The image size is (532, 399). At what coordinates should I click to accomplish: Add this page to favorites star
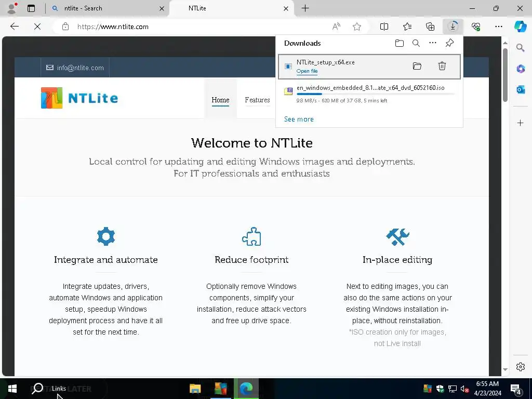[356, 27]
